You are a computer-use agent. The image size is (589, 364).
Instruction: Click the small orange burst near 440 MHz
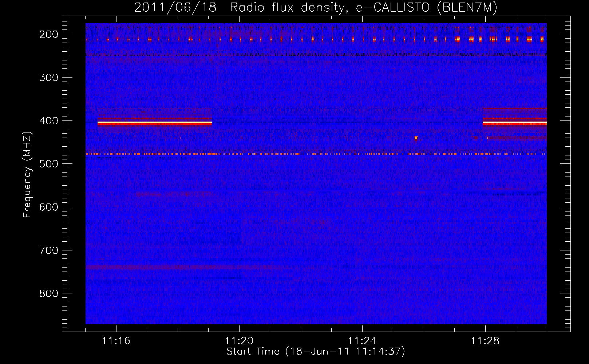[x=416, y=138]
